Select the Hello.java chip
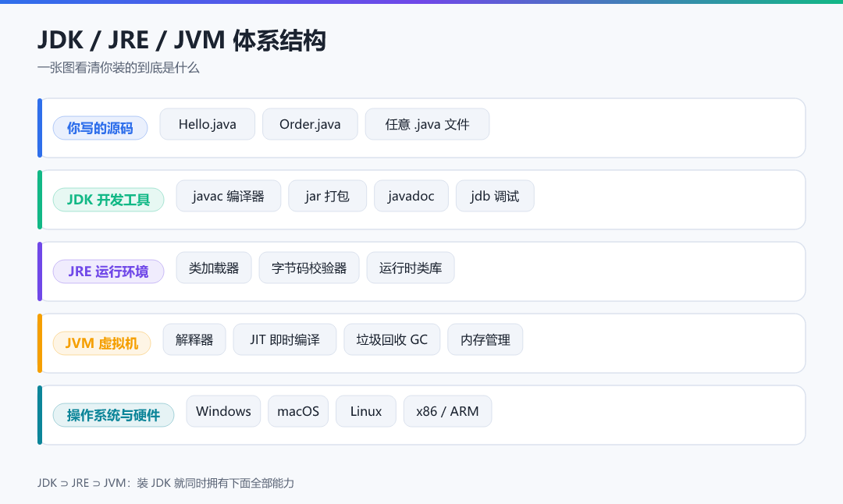843x504 pixels. point(208,124)
